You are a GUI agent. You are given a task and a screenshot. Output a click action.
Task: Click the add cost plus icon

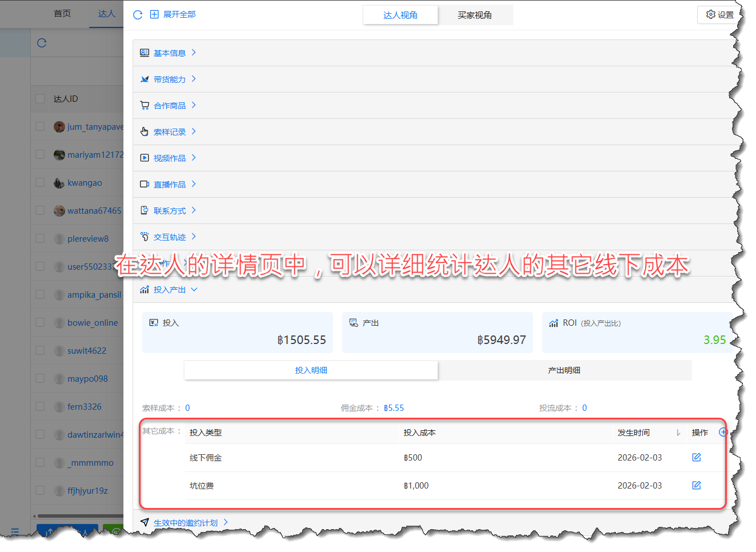722,432
